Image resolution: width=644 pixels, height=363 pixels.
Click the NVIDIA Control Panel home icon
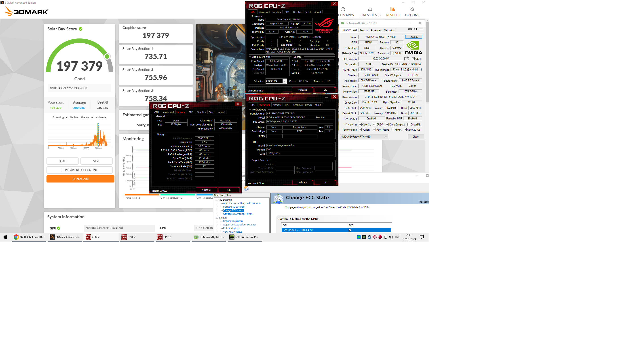[x=246, y=188]
